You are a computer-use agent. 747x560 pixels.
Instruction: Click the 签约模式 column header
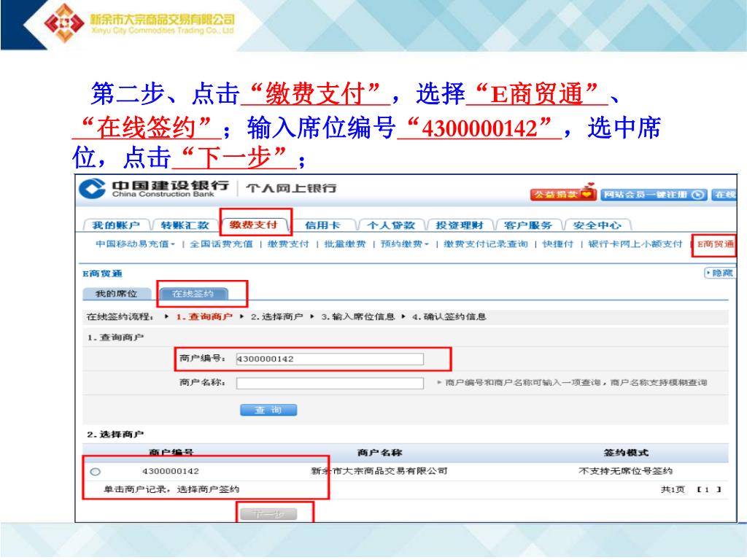(626, 452)
